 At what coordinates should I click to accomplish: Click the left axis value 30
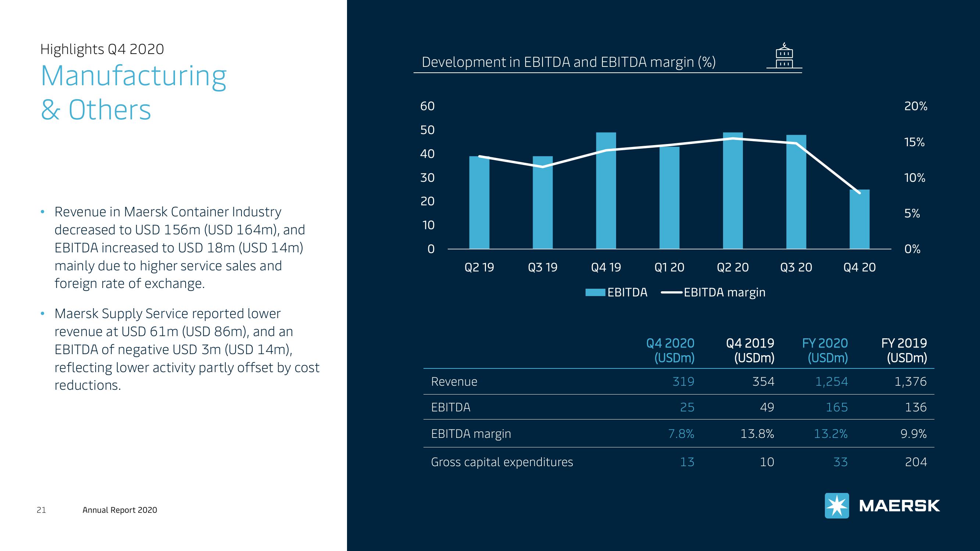(x=427, y=177)
